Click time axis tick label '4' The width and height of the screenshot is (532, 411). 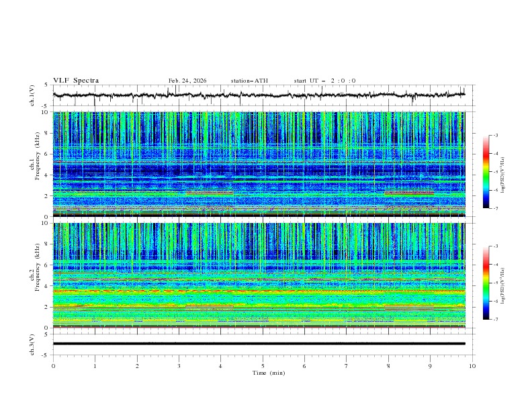(x=220, y=366)
